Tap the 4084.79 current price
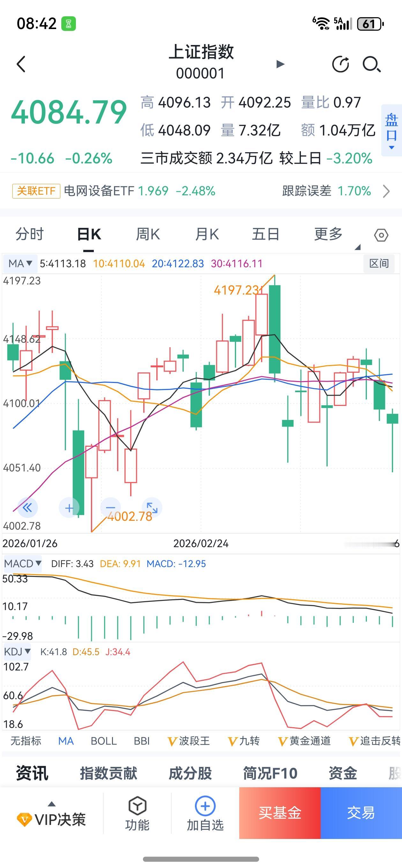 [x=69, y=112]
